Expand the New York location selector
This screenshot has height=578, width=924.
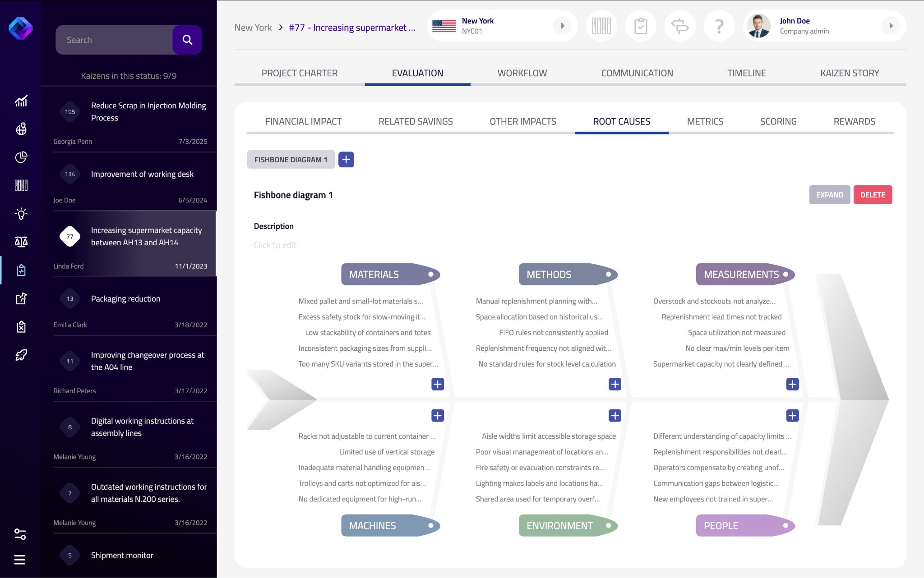[x=562, y=26]
